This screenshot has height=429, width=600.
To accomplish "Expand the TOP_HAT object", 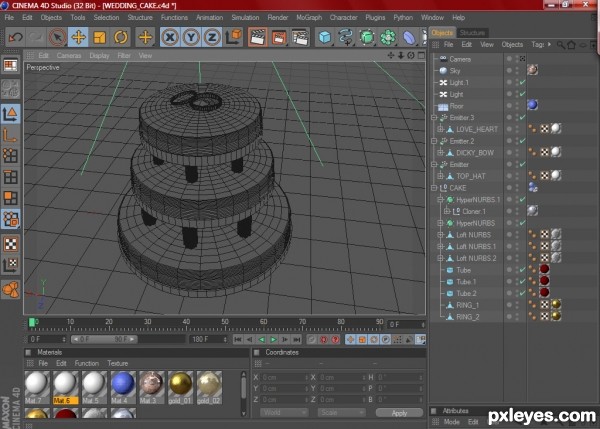I will [440, 176].
